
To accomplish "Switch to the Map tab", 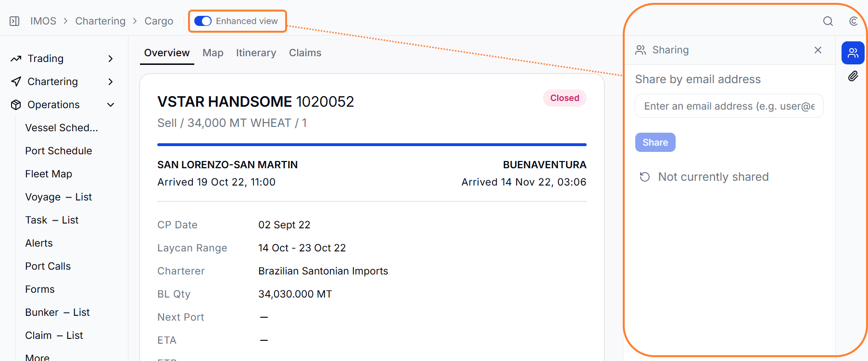I will tap(213, 53).
